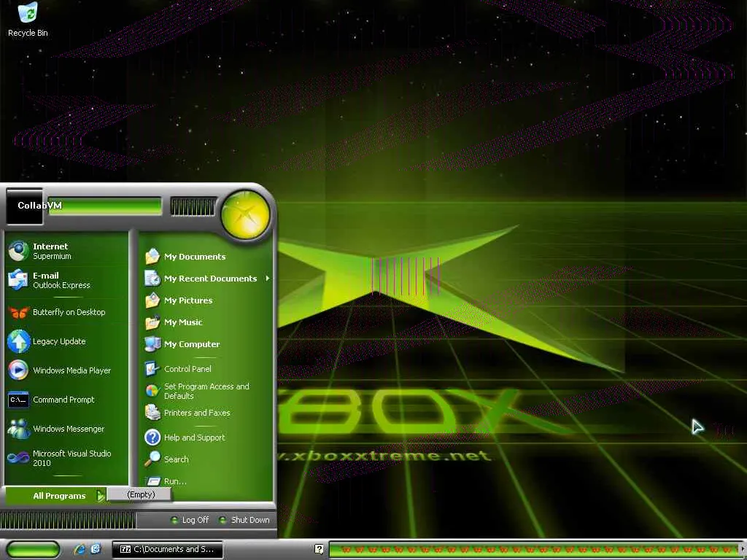Open Help and Support

(207, 437)
